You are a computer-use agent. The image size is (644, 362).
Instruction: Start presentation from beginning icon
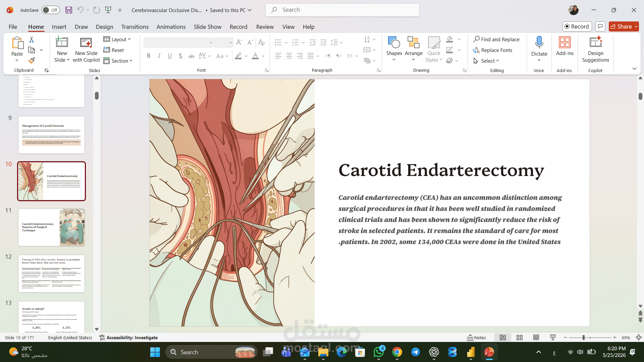pyautogui.click(x=108, y=10)
